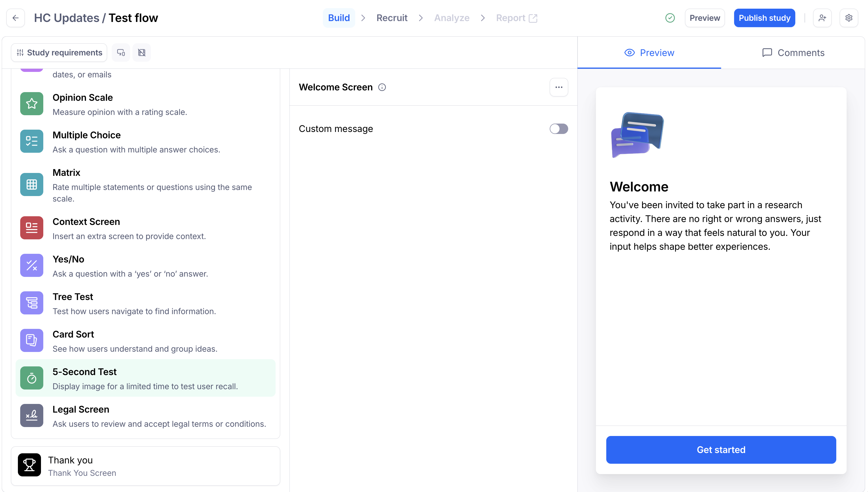The image size is (868, 492).
Task: Open Welcome Screen more options menu
Action: [x=559, y=87]
